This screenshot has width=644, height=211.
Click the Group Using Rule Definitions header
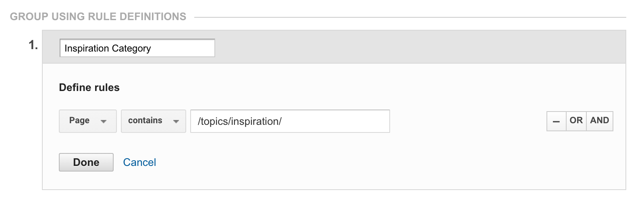point(98,17)
